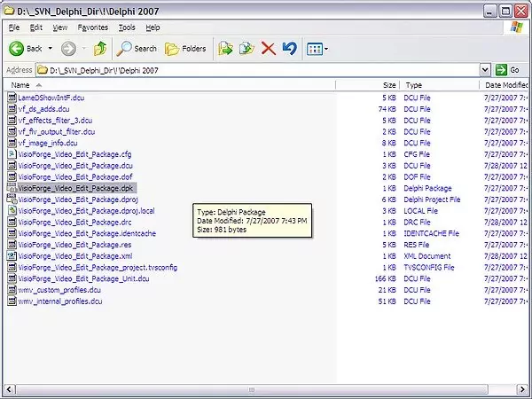Viewport: 532px width, 399px height.
Task: Click the Move To folder icon
Action: coord(225,49)
